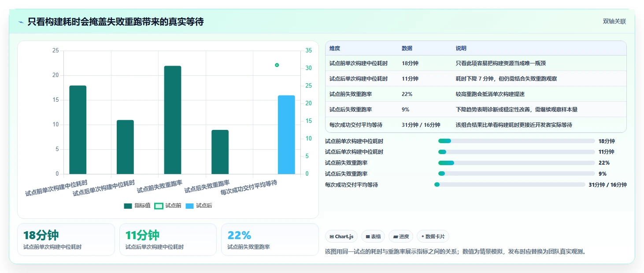Click the progress bar ending in 18分钟
Viewport: 644px width, 273px height.
pyautogui.click(x=516, y=141)
